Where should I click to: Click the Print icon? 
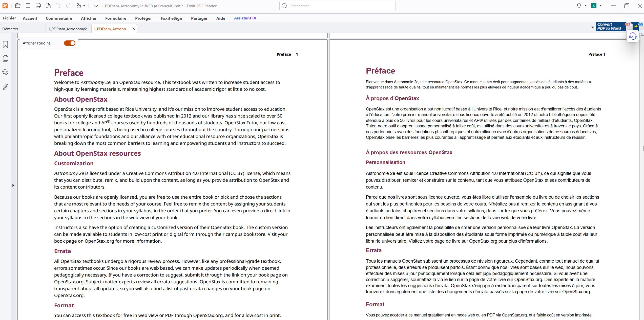[38, 6]
